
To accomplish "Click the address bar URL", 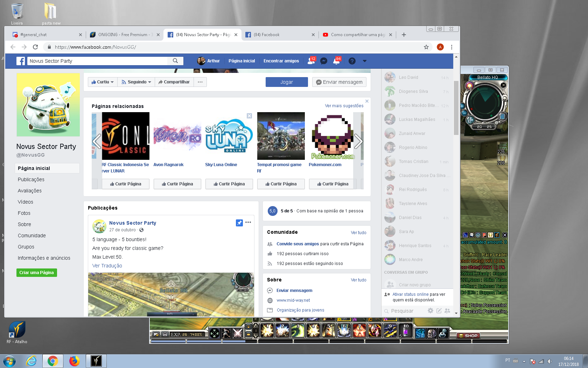I will pyautogui.click(x=95, y=47).
